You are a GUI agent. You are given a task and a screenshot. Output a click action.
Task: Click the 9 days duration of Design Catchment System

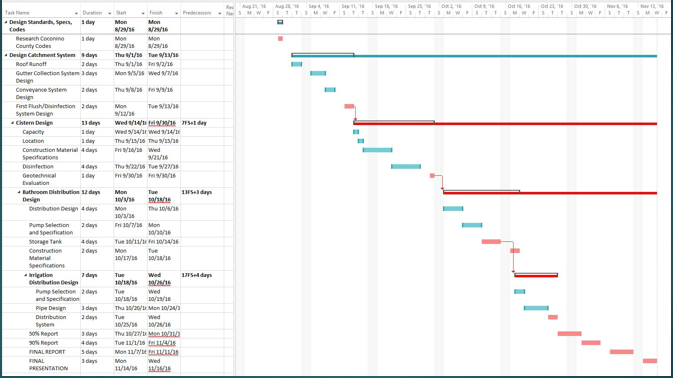pos(89,55)
